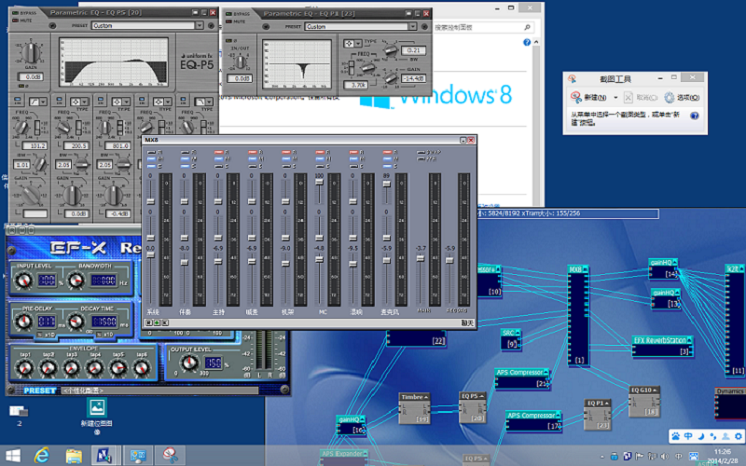This screenshot has height=466, width=746.
Task: Click the Snipping Tool help icon
Action: point(694,116)
